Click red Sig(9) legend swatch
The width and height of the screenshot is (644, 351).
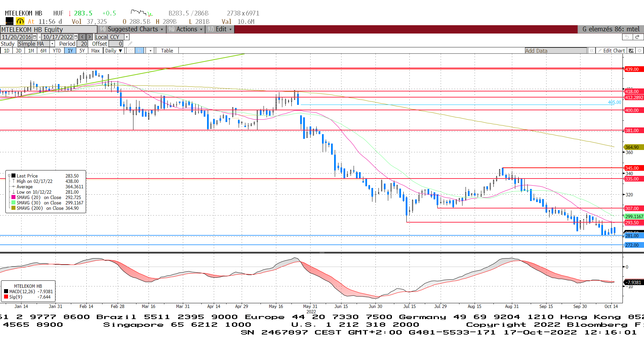[x=6, y=297]
